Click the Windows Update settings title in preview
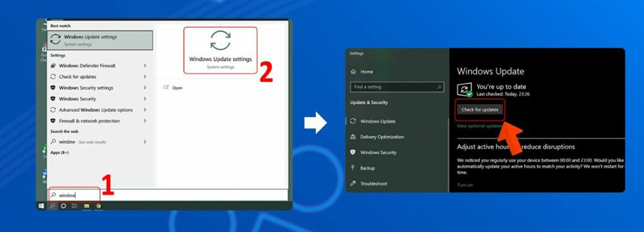Image resolution: width=644 pixels, height=232 pixels. point(220,59)
